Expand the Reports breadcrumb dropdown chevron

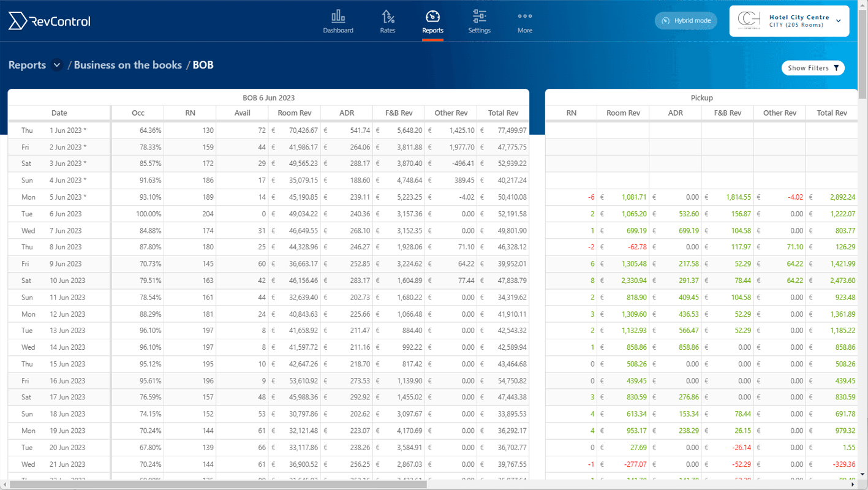pos(56,65)
